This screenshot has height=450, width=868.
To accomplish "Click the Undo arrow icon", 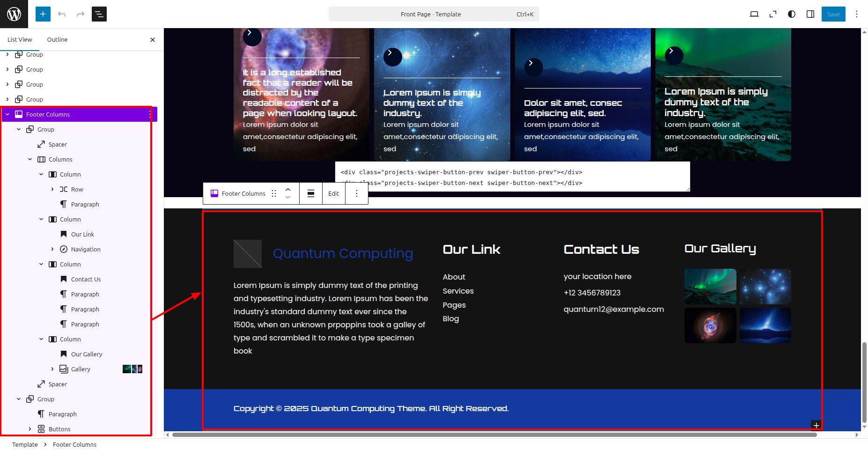I will pos(62,14).
